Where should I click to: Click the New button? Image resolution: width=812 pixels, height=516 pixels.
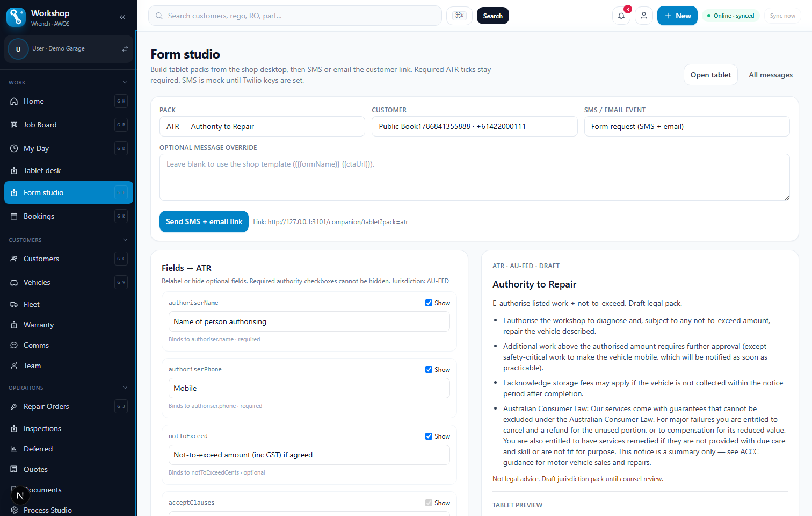677,16
